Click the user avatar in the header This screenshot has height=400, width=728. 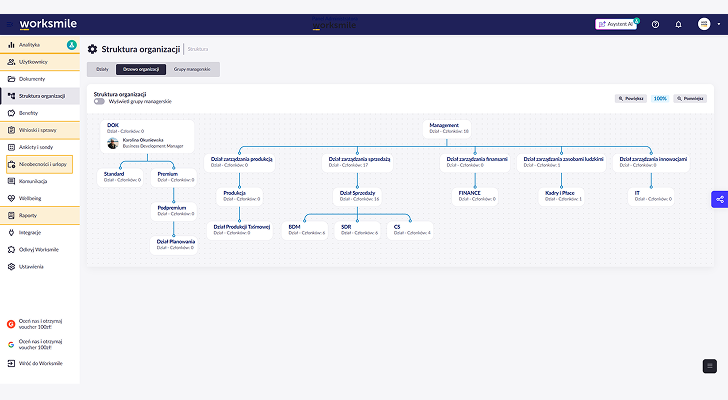tap(704, 24)
